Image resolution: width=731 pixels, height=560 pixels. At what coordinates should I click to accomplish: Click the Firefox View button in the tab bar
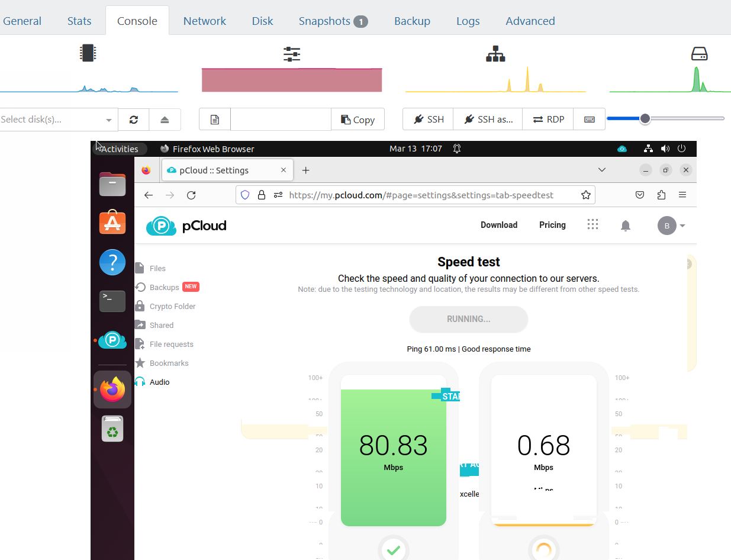coord(146,170)
